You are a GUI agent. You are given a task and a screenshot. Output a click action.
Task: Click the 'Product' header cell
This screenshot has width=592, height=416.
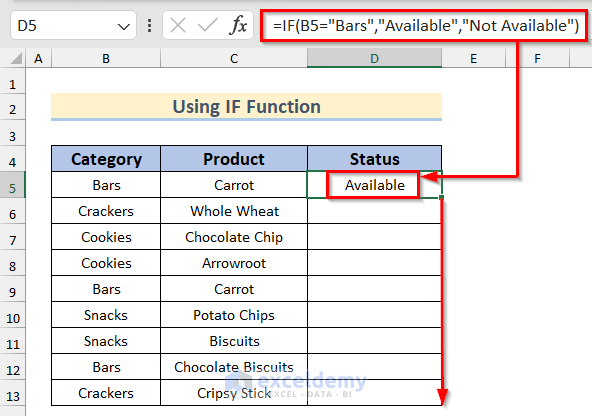234,159
